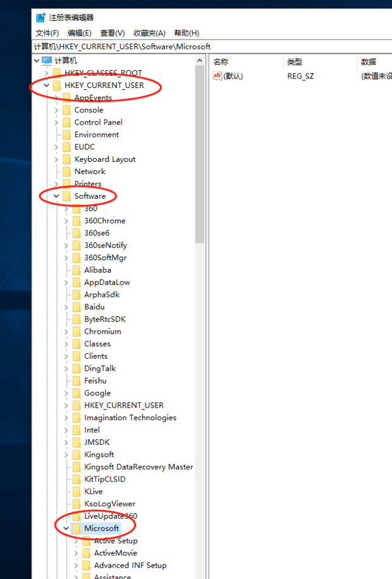The height and width of the screenshot is (579, 392).
Task: Collapse the 计算机 root node
Action: [37, 61]
